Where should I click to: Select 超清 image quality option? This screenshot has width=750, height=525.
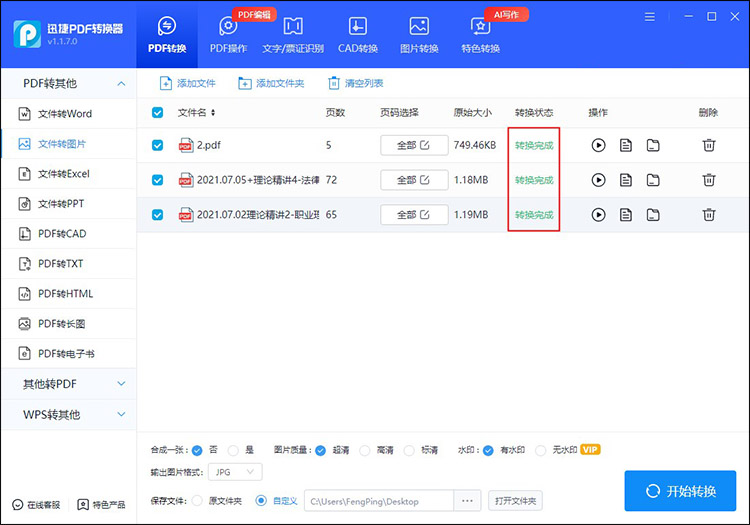click(320, 450)
